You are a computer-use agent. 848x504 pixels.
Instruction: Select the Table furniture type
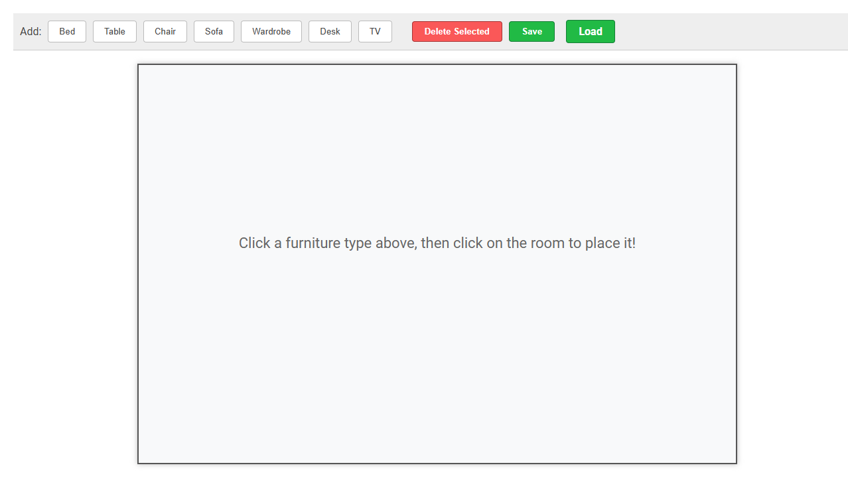pos(114,31)
